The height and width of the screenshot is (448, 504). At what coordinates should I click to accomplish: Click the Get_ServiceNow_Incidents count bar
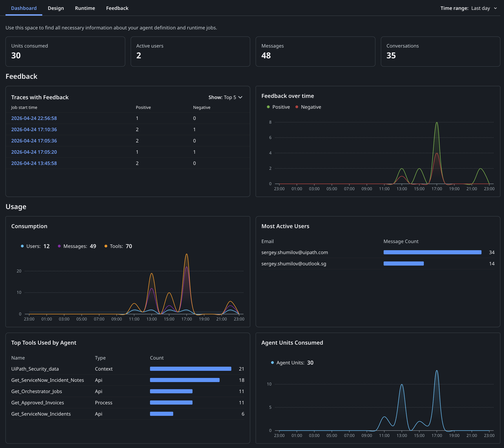click(161, 414)
